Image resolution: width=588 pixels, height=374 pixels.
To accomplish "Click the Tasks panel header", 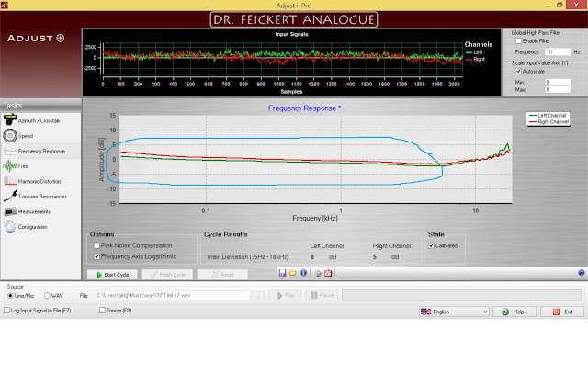I will (x=40, y=106).
